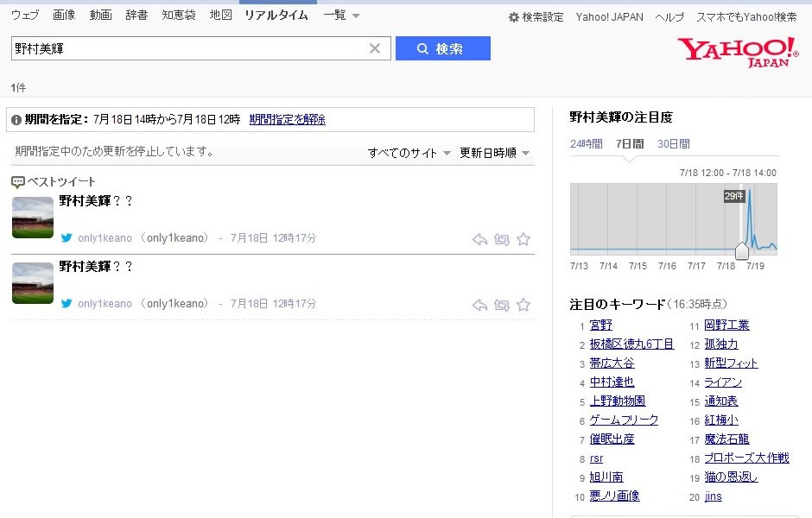The height and width of the screenshot is (518, 812).
Task: Open keyword 上野動物園
Action: point(618,401)
